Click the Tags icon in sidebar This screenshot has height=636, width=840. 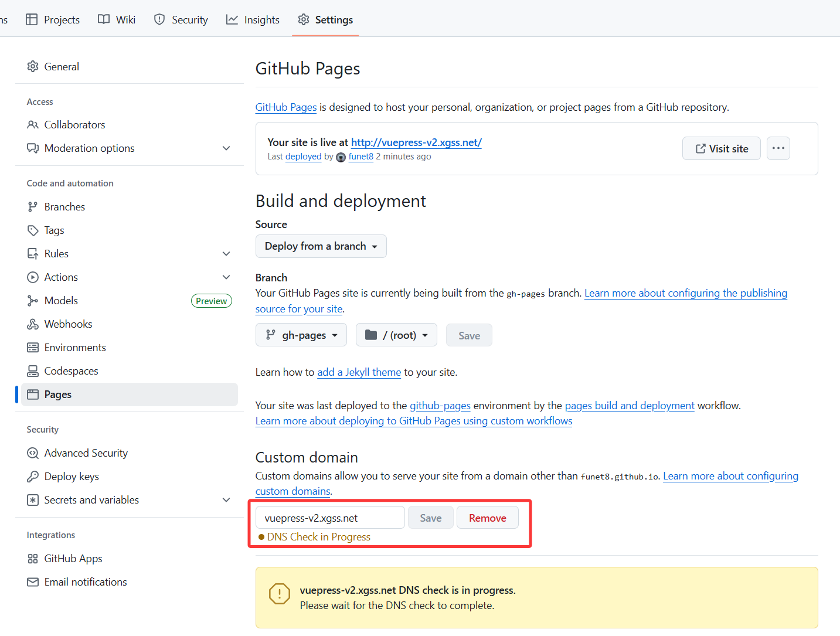click(33, 230)
